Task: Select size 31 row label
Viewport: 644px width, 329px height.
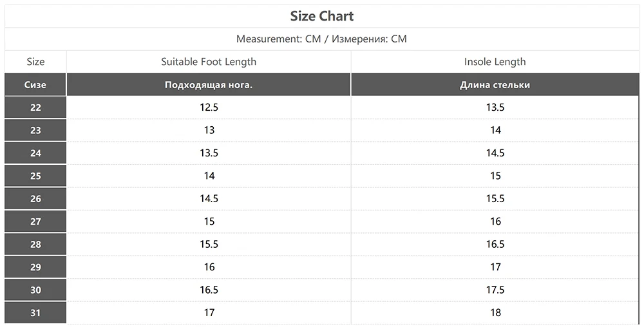Action: tap(35, 313)
